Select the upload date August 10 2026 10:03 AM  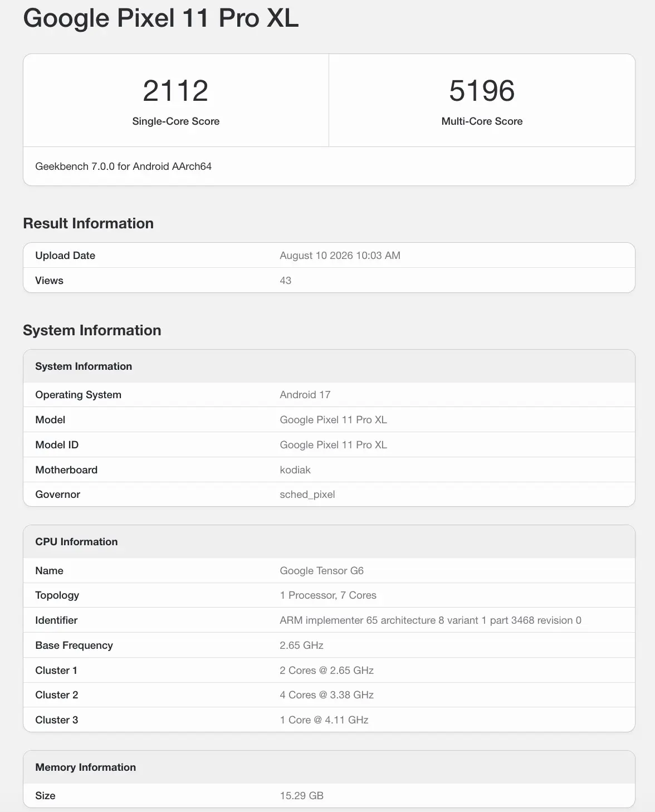pos(340,256)
